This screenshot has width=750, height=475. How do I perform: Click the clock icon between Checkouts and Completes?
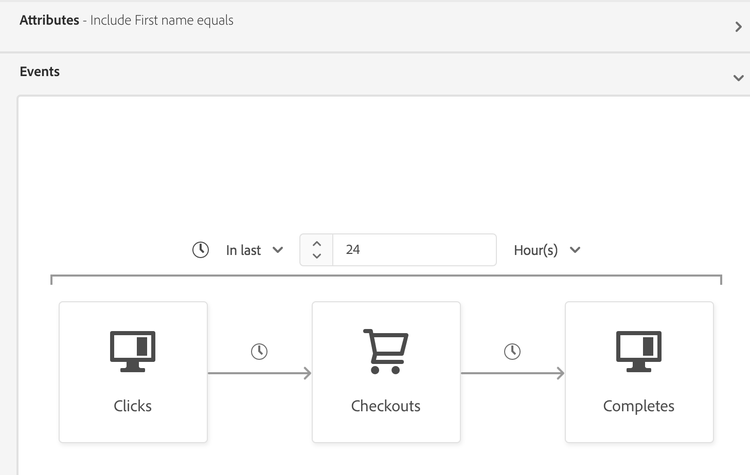tap(512, 351)
